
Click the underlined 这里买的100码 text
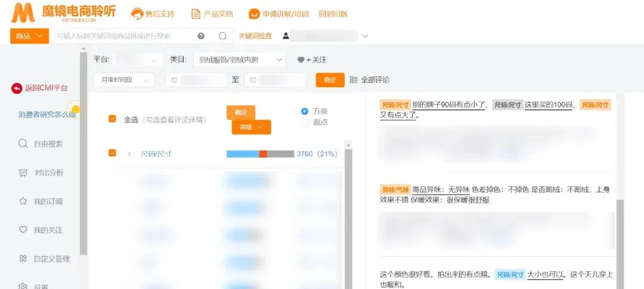[549, 105]
